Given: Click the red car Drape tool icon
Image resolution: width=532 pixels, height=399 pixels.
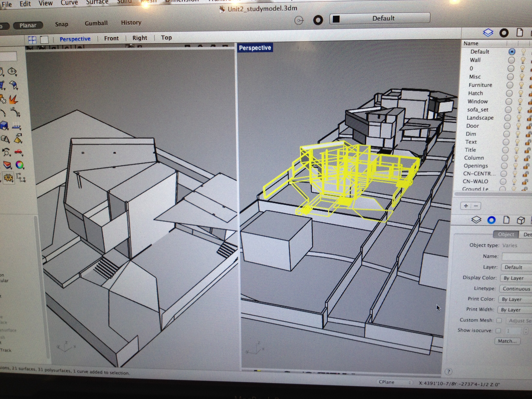Looking at the screenshot, I should 18,152.
